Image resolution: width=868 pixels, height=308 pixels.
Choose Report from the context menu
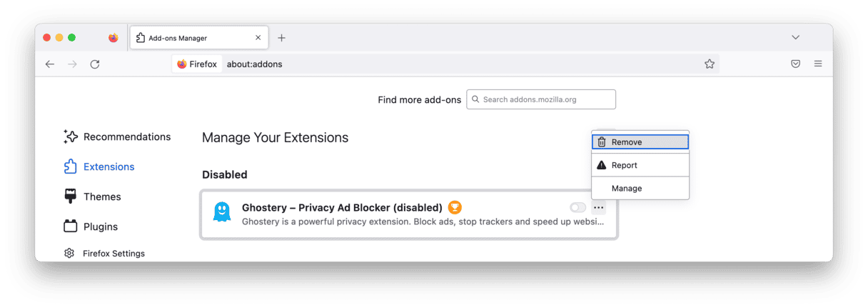(640, 165)
